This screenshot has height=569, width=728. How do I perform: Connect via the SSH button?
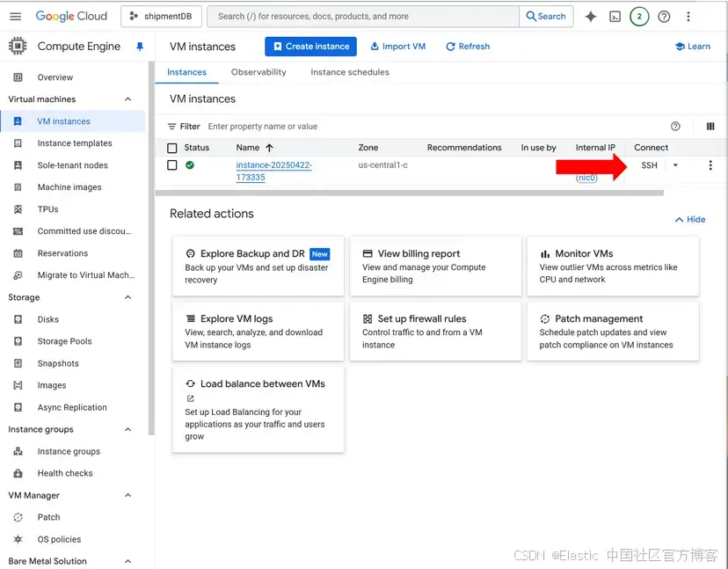click(x=649, y=165)
